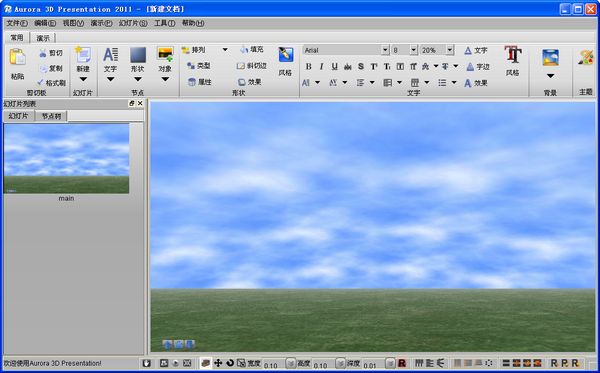This screenshot has height=373, width=600.
Task: Click the Fill (填充) button
Action: click(252, 50)
